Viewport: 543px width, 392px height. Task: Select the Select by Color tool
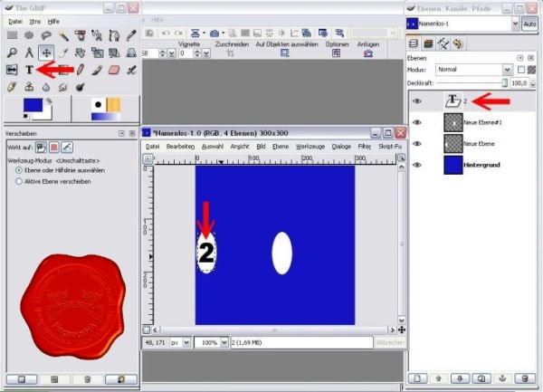80,35
